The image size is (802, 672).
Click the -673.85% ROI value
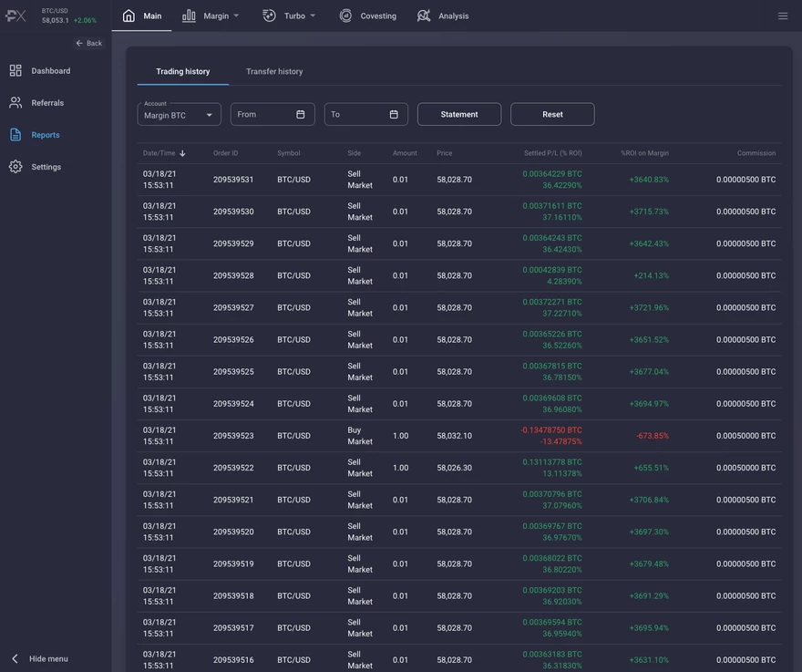[x=653, y=436]
